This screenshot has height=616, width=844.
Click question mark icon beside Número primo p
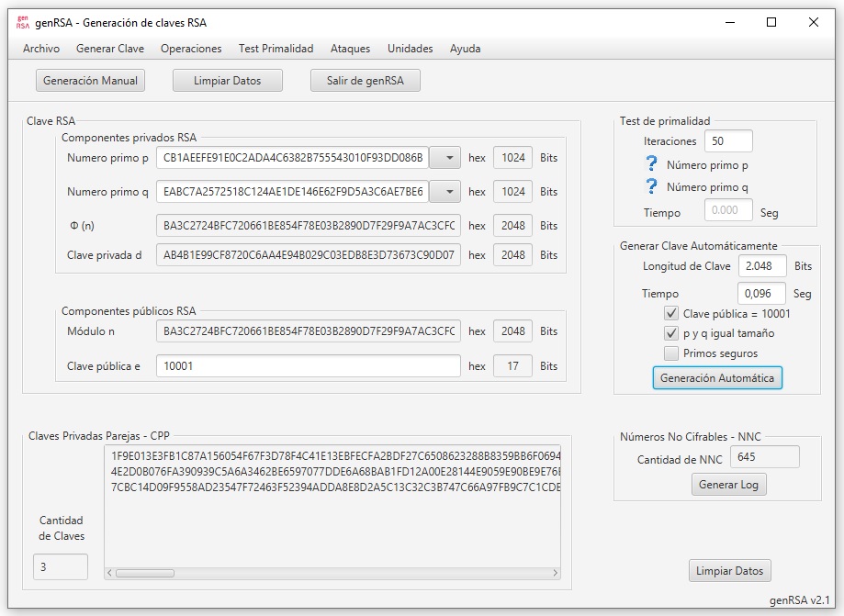pyautogui.click(x=651, y=163)
